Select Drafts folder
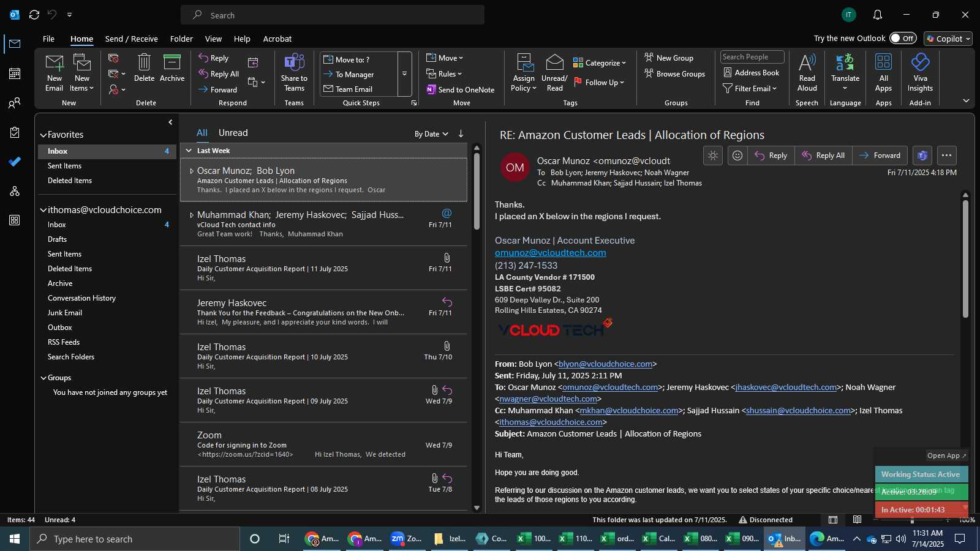Viewport: 980px width, 551px height. [x=58, y=239]
